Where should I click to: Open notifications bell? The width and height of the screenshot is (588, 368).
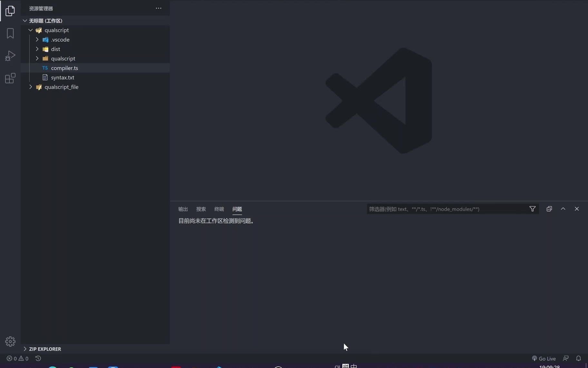pos(579,358)
